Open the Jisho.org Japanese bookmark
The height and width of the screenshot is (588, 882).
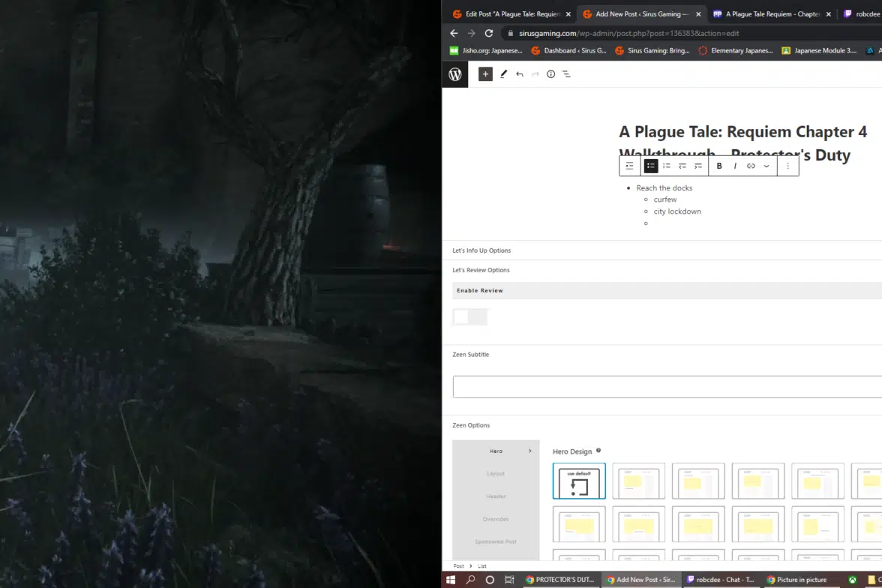point(486,51)
